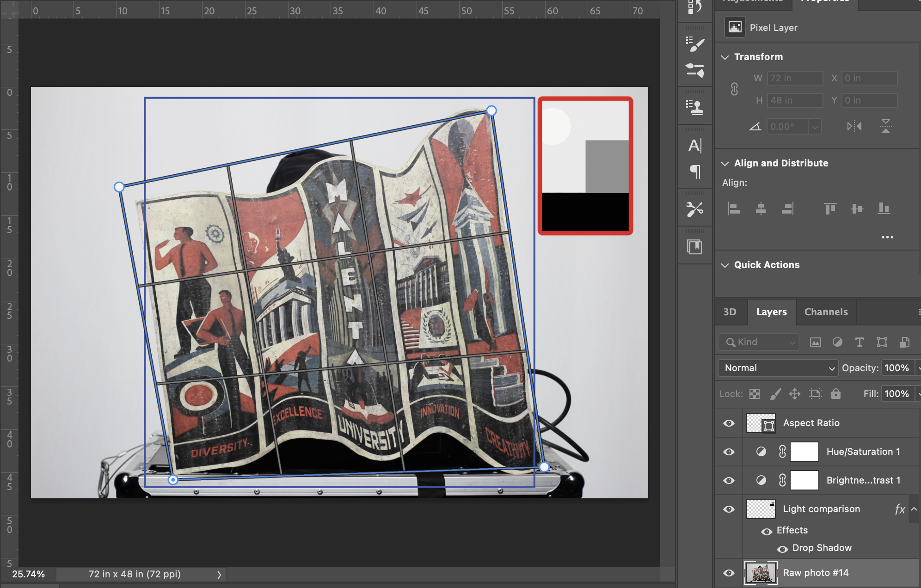The image size is (921, 588).
Task: Collapse the Quick Actions section
Action: [725, 265]
